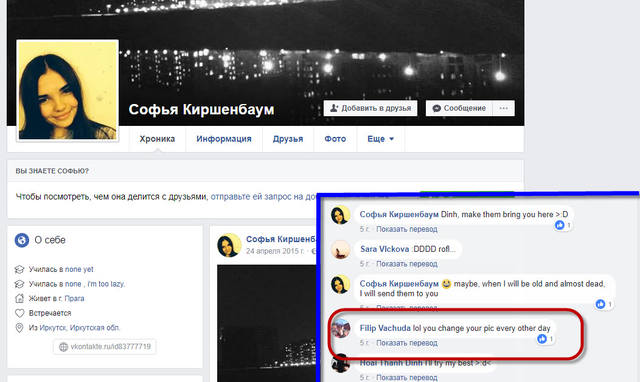The height and width of the screenshot is (382, 640).
Task: Click like reaction on Dinh, make them comment
Action: (560, 225)
